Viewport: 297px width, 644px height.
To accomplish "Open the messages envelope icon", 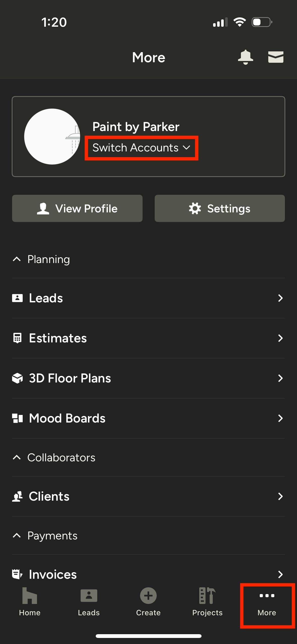I will [x=276, y=57].
